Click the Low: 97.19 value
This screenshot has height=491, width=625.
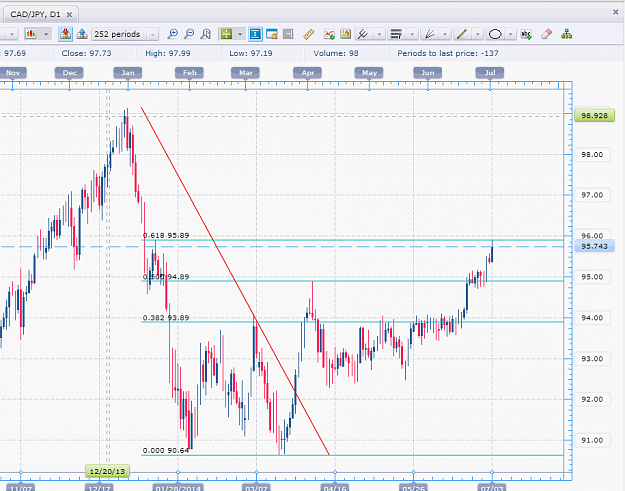point(251,53)
